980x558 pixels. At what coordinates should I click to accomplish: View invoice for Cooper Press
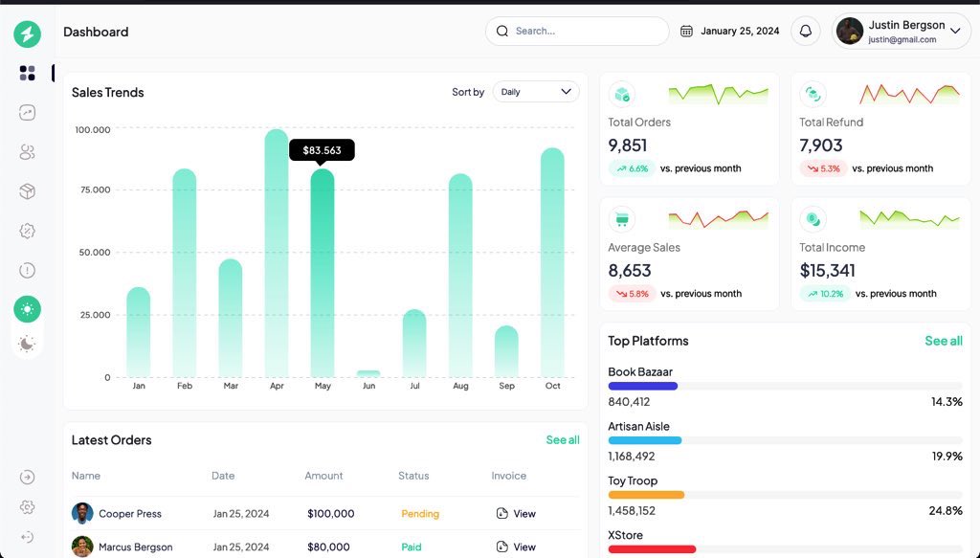(516, 514)
